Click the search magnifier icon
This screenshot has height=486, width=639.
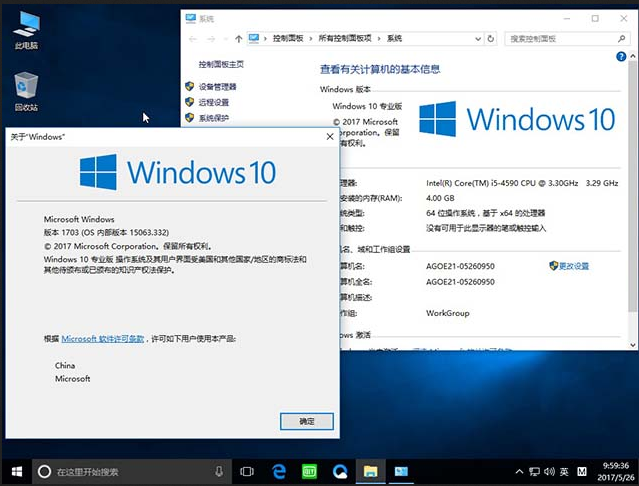pos(621,39)
